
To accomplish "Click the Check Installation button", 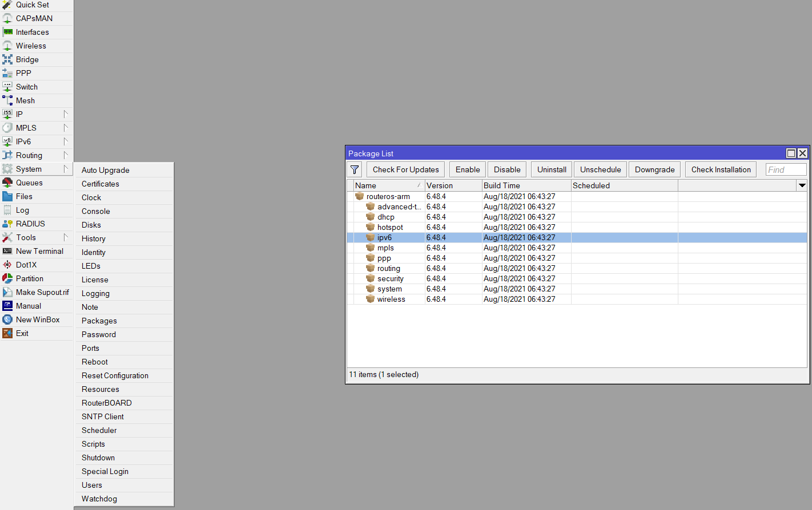I will pyautogui.click(x=721, y=169).
